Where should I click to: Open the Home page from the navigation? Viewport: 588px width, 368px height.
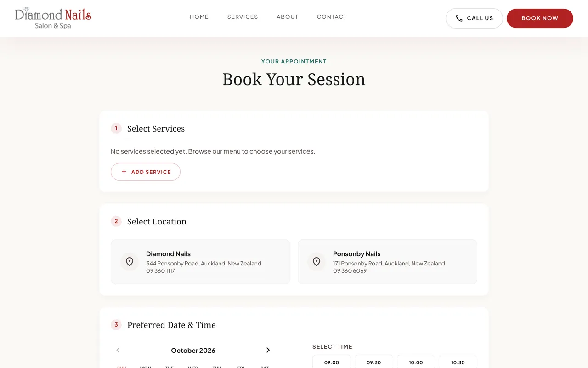pyautogui.click(x=199, y=17)
